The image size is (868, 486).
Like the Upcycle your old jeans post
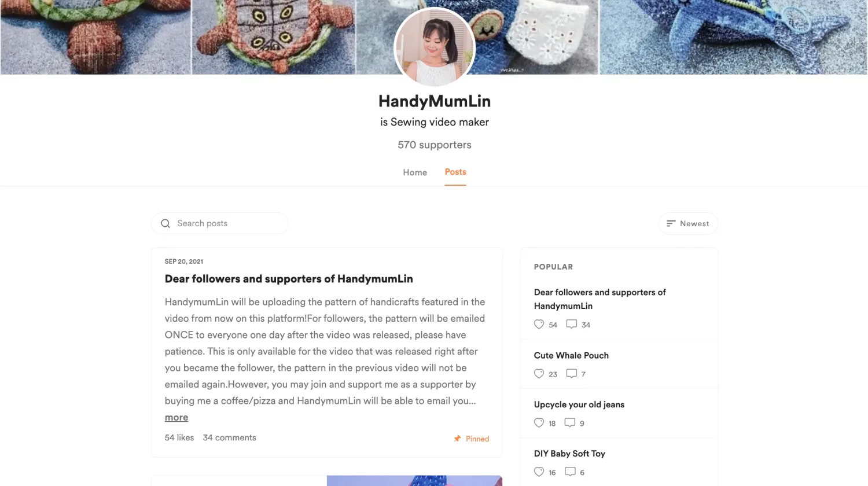tap(539, 423)
